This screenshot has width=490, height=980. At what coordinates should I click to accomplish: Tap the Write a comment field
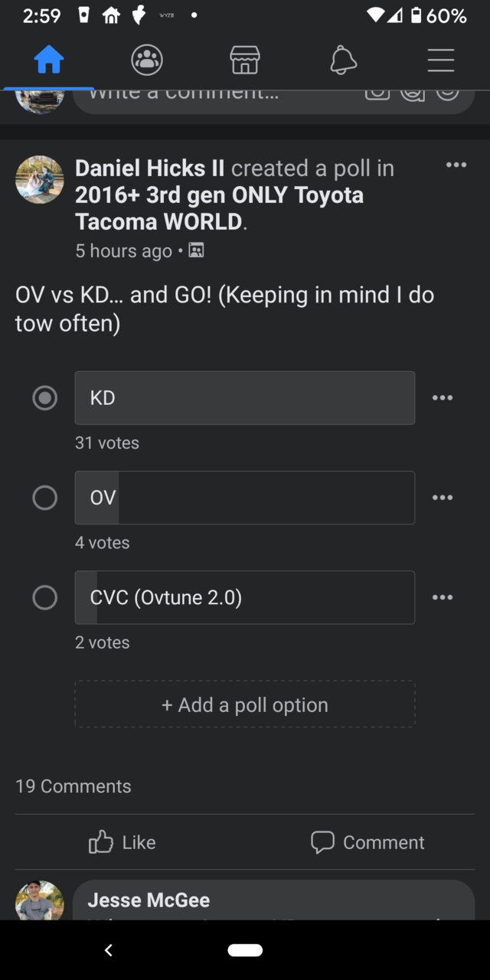click(273, 96)
